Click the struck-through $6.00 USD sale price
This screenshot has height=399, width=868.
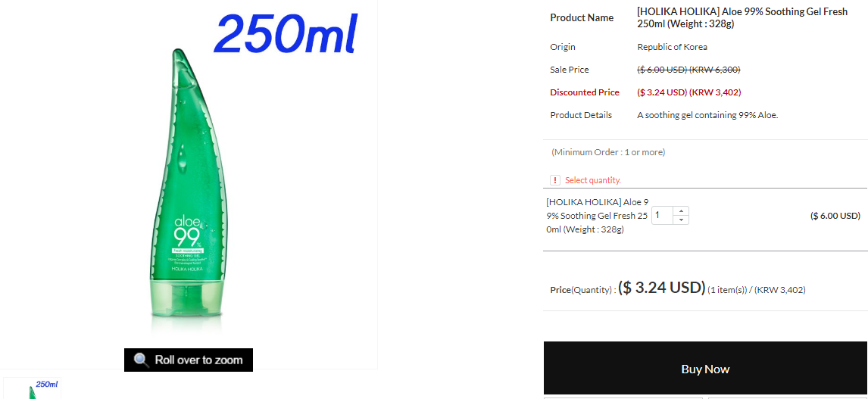pos(688,70)
